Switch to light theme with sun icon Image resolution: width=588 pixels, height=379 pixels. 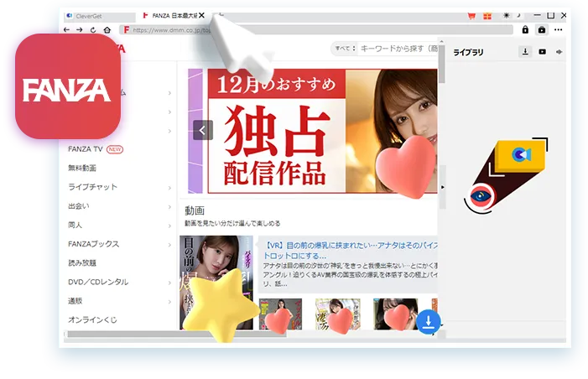[507, 15]
